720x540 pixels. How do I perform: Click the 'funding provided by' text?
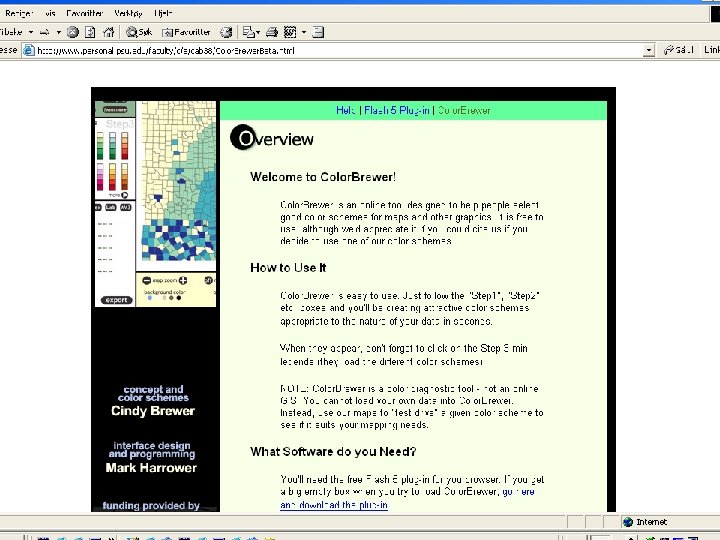(151, 506)
